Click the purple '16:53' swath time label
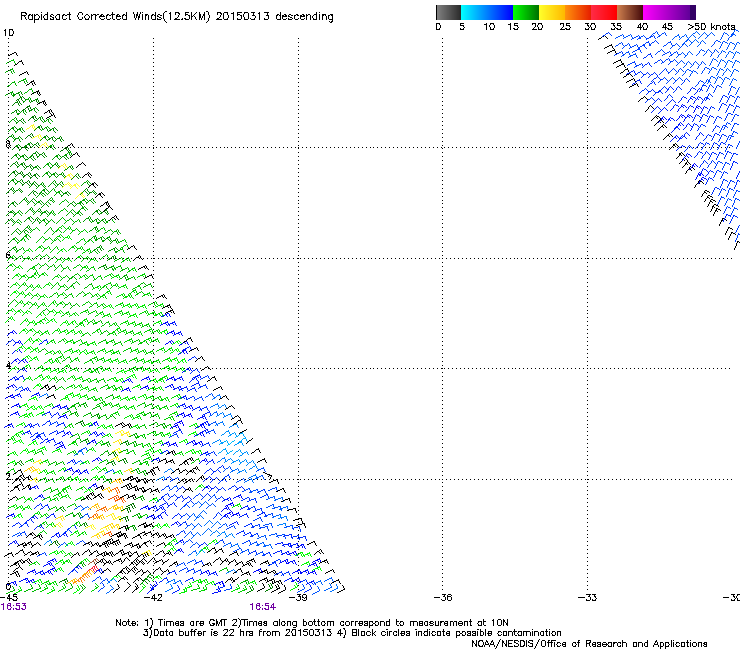The width and height of the screenshot is (740, 650). click(x=14, y=607)
